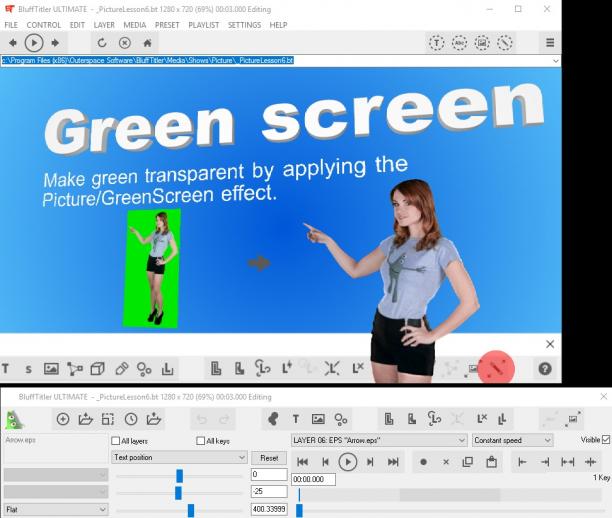Image resolution: width=612 pixels, height=518 pixels.
Task: Click new show plus-circle icon
Action: (63, 419)
